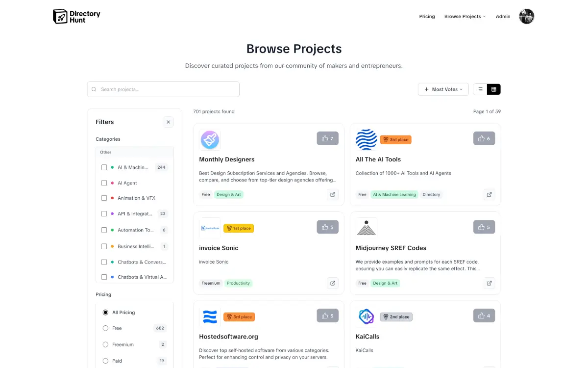Go to the Pricing page

point(427,17)
